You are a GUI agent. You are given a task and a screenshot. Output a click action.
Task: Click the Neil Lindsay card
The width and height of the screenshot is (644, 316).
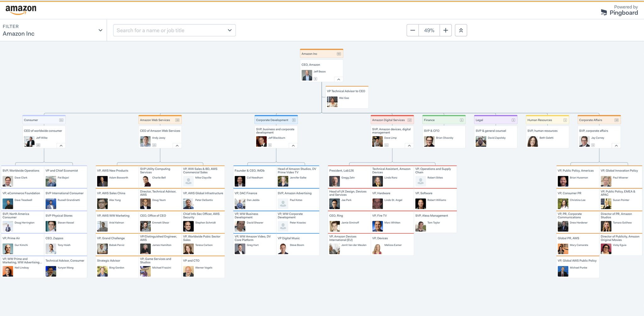coord(23,267)
